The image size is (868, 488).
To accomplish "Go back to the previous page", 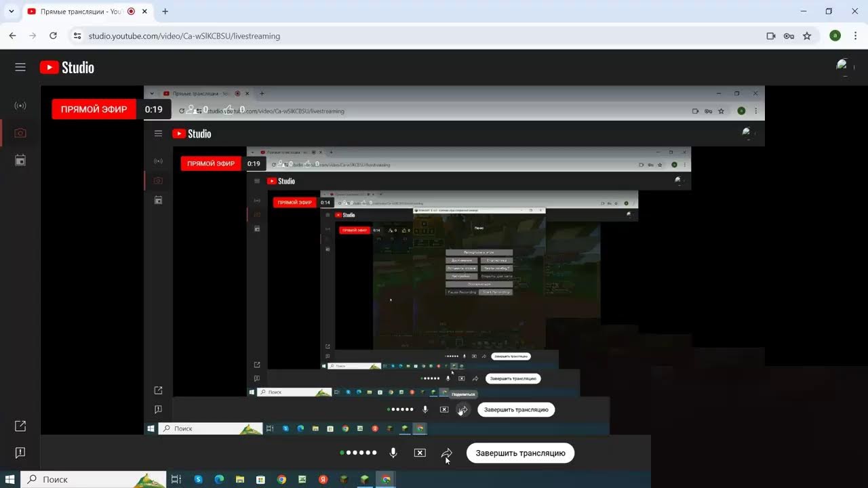I will [x=12, y=36].
